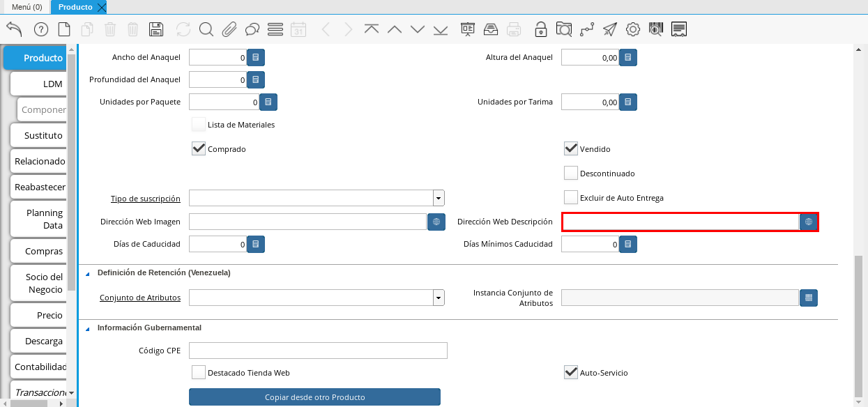Collapse the Información Gubernamental section
The height and width of the screenshot is (407, 868).
88,328
